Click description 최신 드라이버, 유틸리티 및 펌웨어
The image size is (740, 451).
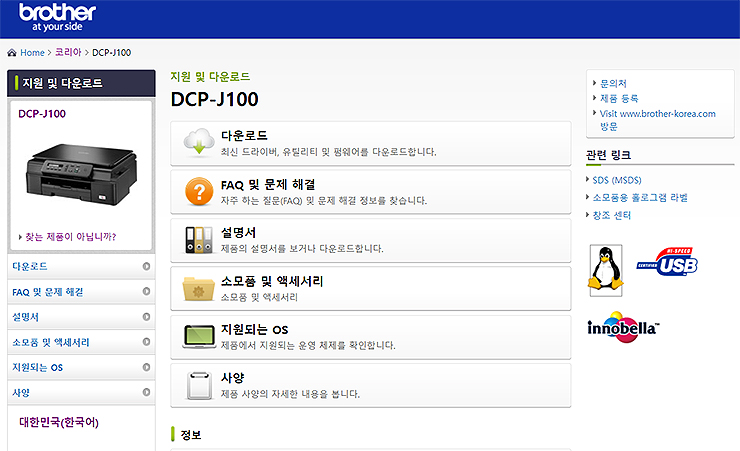pyautogui.click(x=329, y=152)
